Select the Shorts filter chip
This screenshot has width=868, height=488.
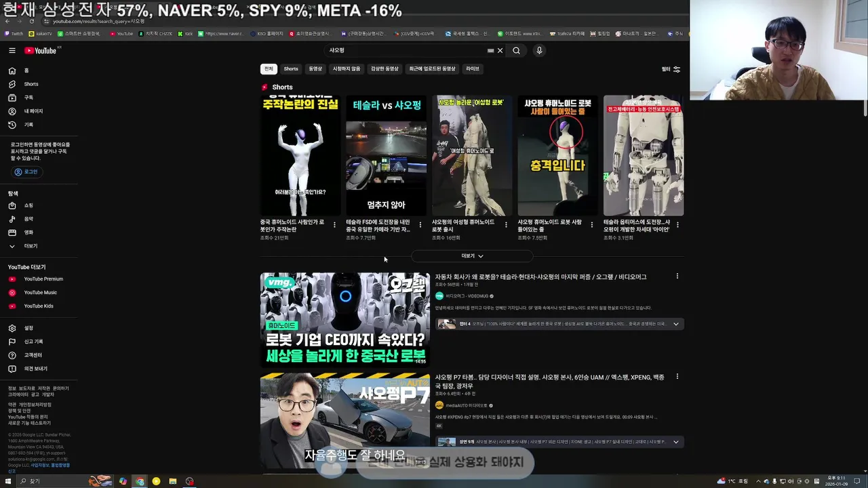[291, 68]
